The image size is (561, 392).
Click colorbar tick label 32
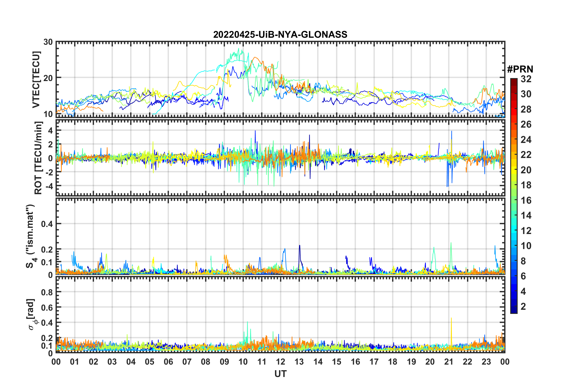click(526, 79)
